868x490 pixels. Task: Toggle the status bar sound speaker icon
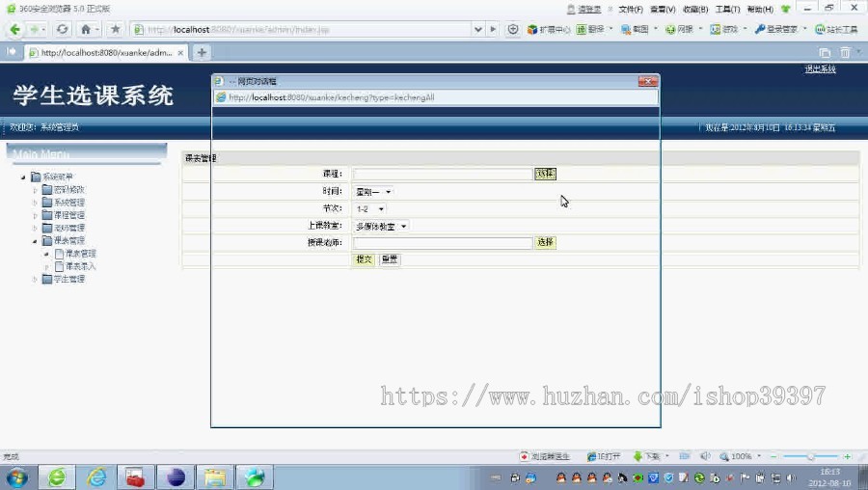tap(705, 456)
